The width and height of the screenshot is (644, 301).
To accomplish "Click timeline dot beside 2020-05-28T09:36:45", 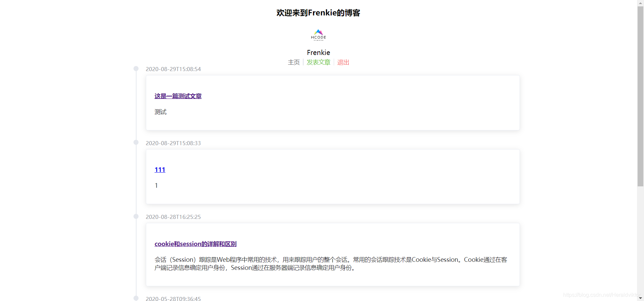I will 136,298.
